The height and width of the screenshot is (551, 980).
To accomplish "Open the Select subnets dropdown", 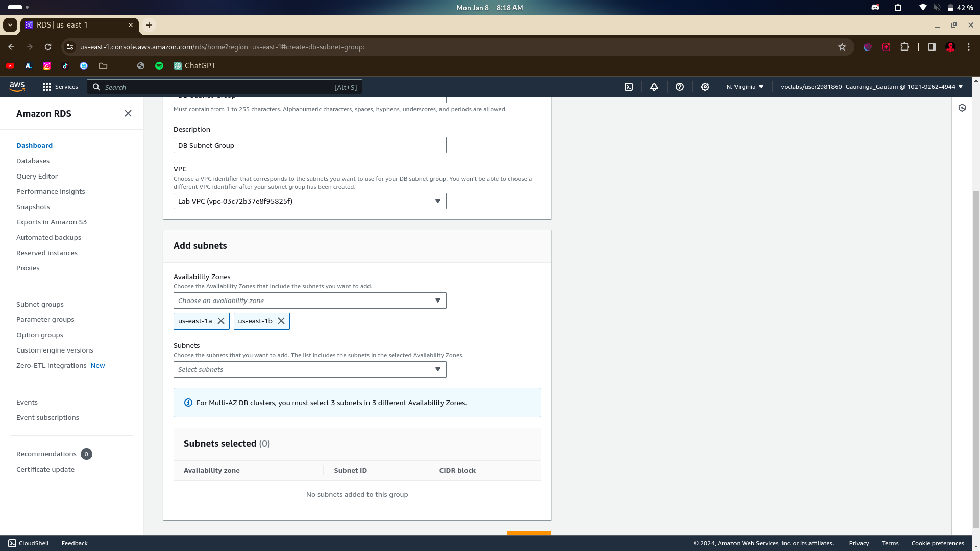I will pos(310,369).
